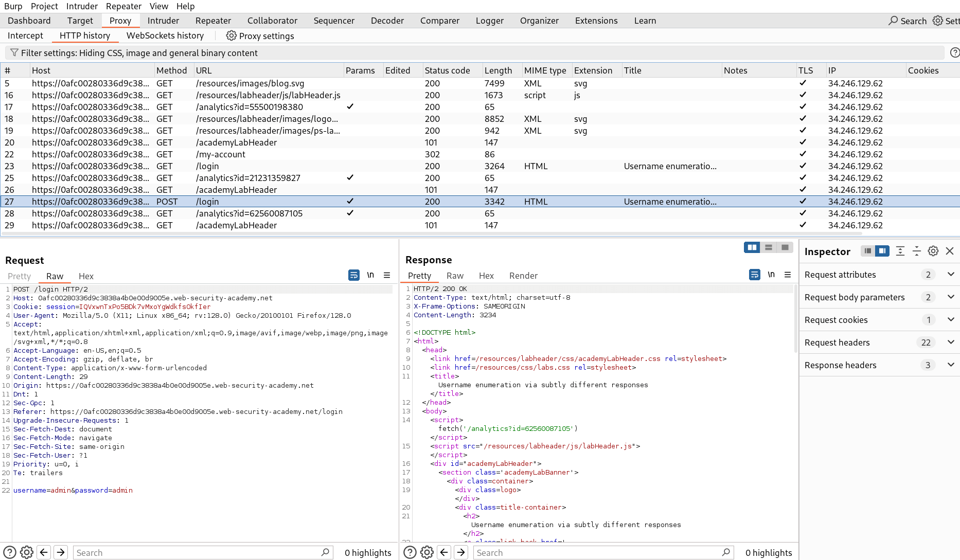The height and width of the screenshot is (560, 960).
Task: Open the Intruder menu in the menu bar
Action: (82, 6)
